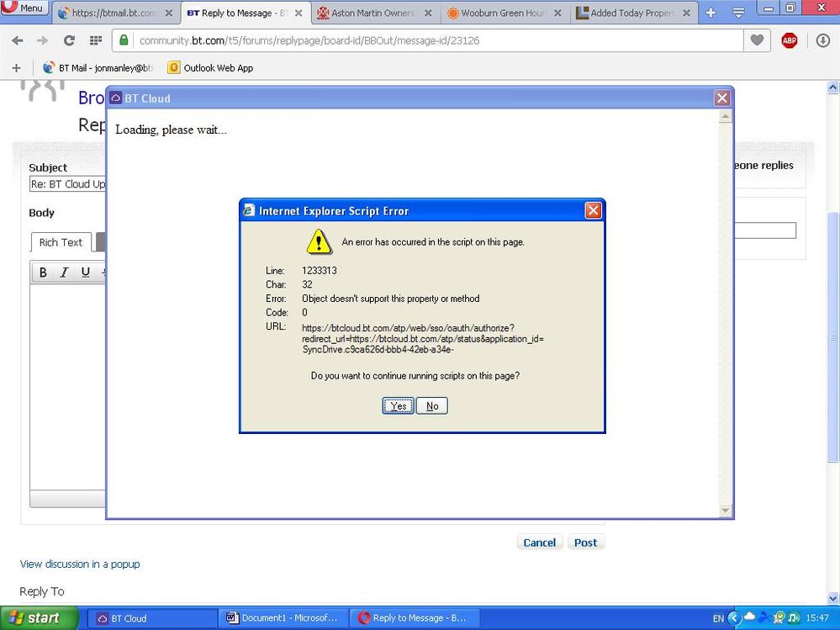Expand hidden tray icons arrow
840x630 pixels.
point(734,618)
